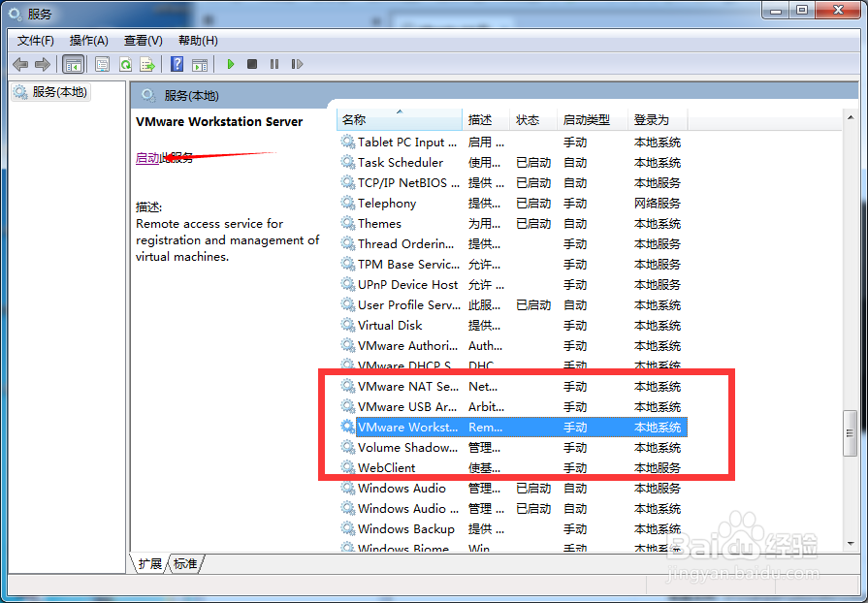
Task: Select the Virtual Disk service
Action: (x=513, y=326)
